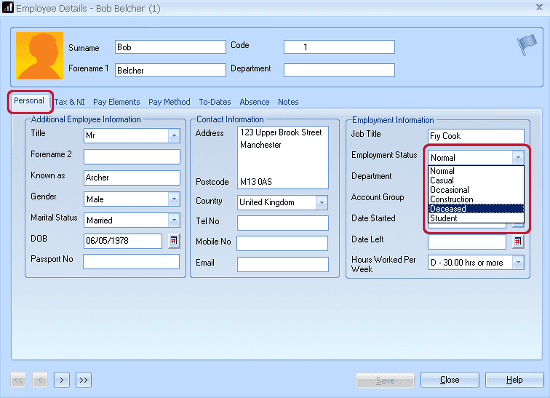Click the header Department field
Image resolution: width=550 pixels, height=398 pixels.
[x=339, y=70]
